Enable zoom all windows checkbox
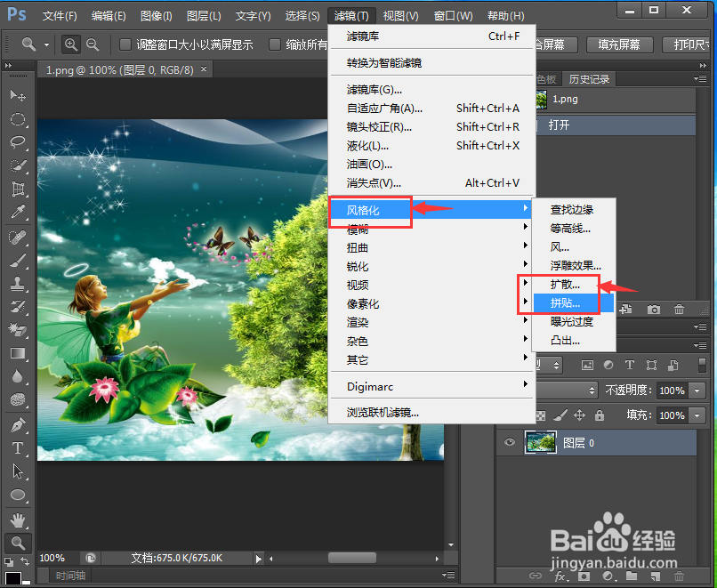Viewport: 717px width, 588px height. [274, 44]
